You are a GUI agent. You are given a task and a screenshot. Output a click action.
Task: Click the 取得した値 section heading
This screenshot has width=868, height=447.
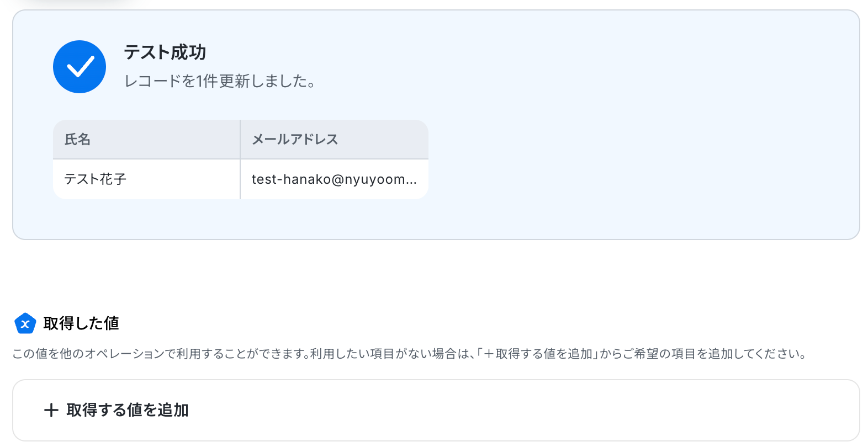pyautogui.click(x=81, y=323)
